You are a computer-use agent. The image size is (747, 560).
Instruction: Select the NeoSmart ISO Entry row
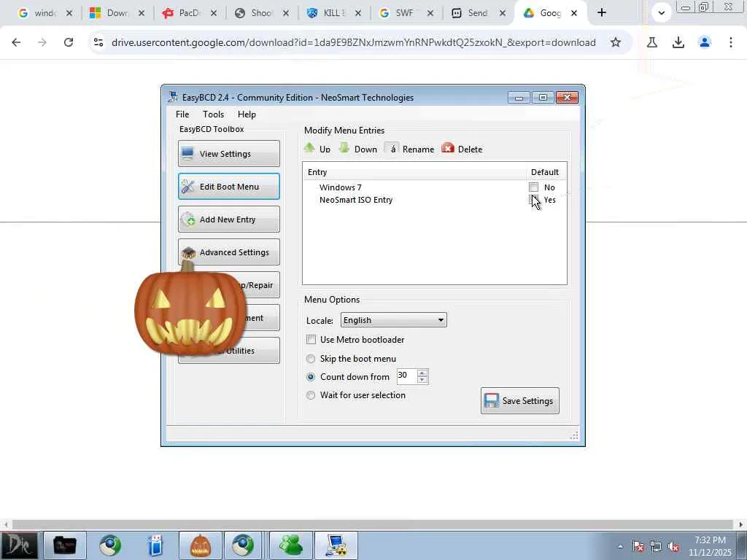coord(356,200)
